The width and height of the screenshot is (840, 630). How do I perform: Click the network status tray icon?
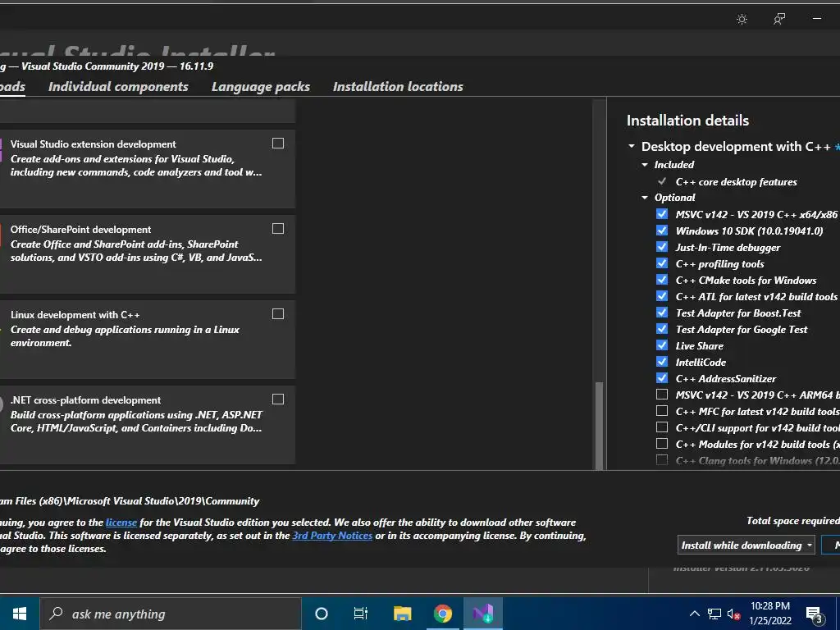pyautogui.click(x=714, y=614)
